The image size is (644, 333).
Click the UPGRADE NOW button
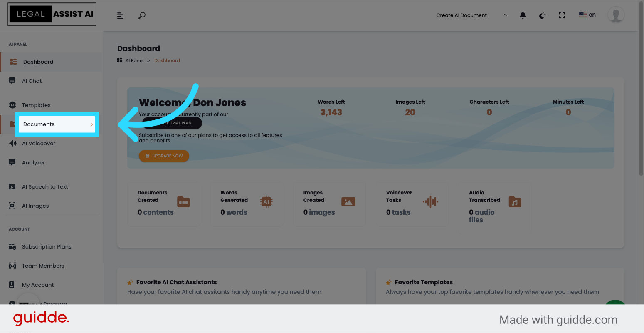(164, 156)
